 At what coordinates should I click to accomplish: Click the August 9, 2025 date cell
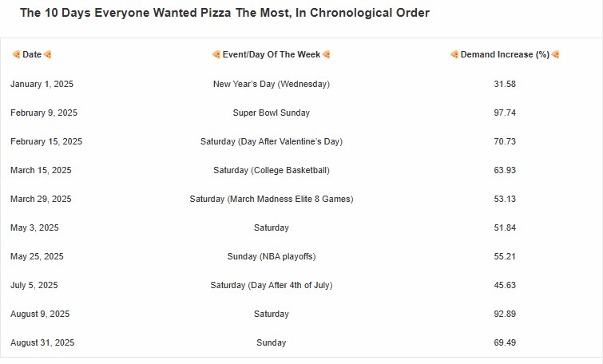click(40, 314)
